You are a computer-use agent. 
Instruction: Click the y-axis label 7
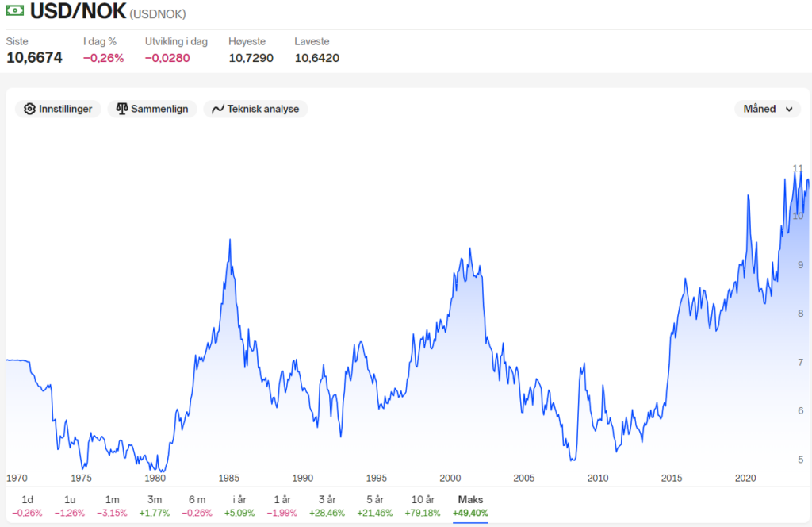point(801,362)
